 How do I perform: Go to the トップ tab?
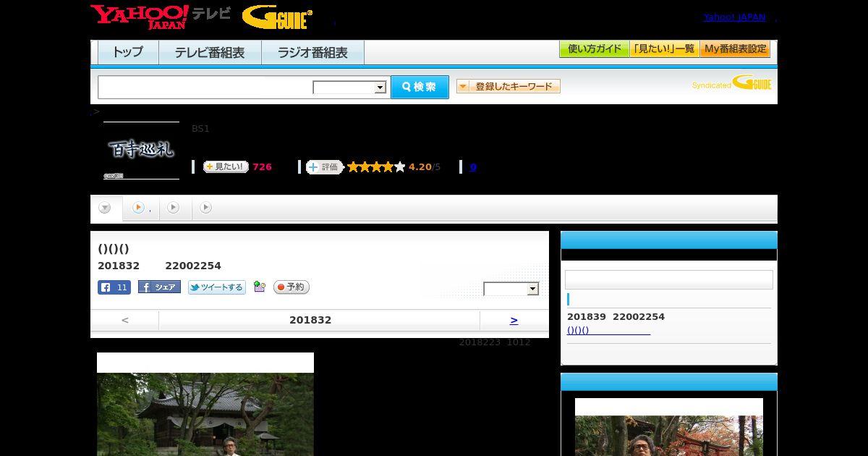[x=128, y=52]
